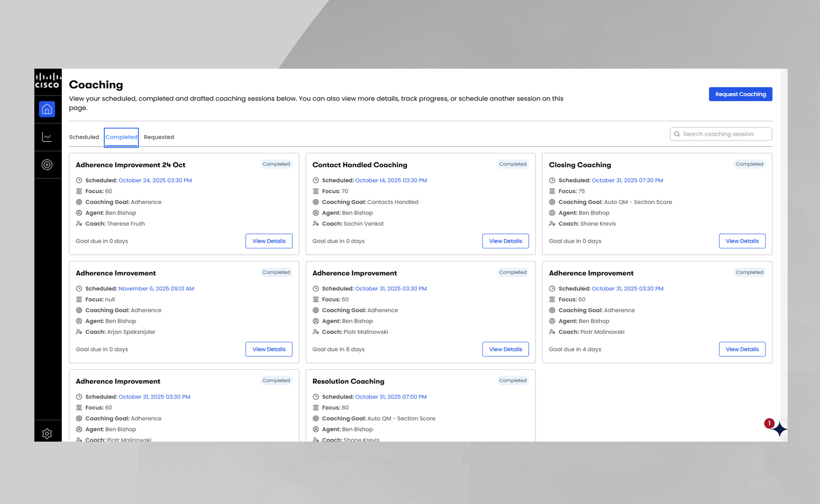Click the Home icon in sidebar
Image resolution: width=820 pixels, height=504 pixels.
pos(47,109)
